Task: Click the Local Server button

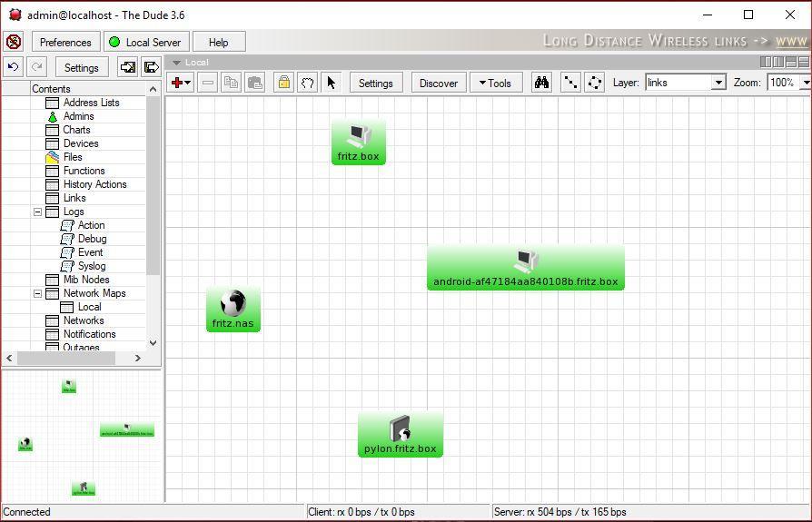Action: [x=146, y=42]
